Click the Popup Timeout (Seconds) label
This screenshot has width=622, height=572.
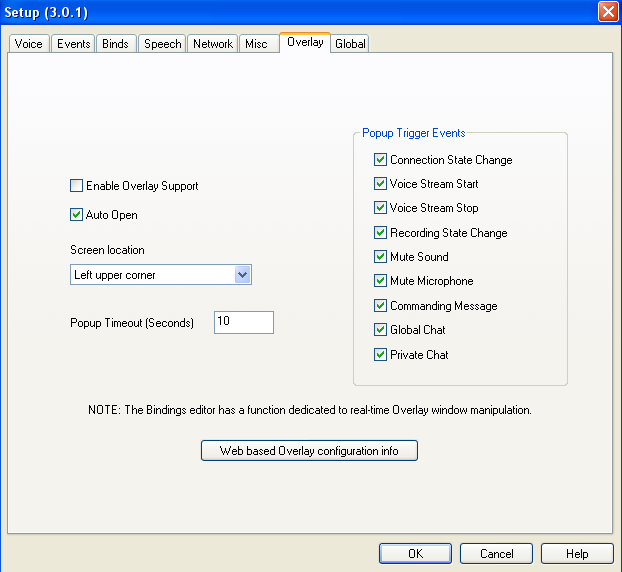click(x=132, y=323)
